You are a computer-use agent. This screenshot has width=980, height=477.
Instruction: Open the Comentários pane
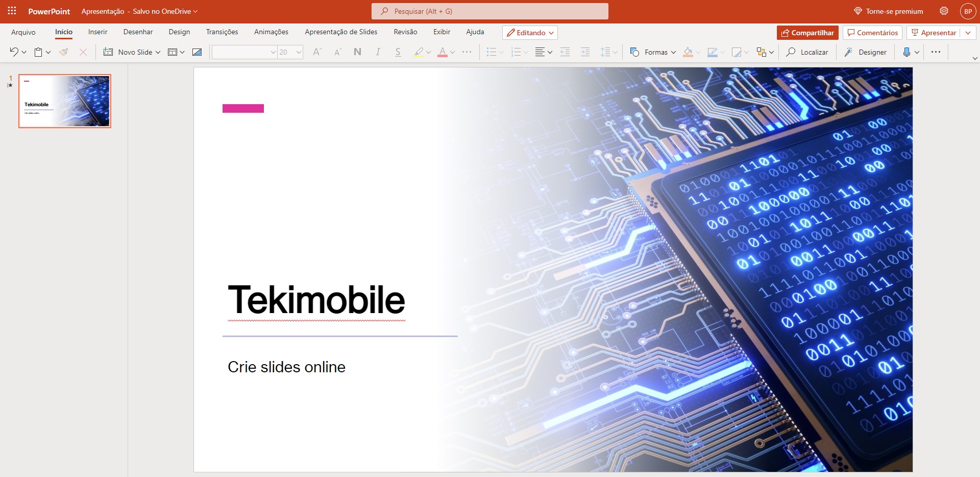[x=872, y=33]
